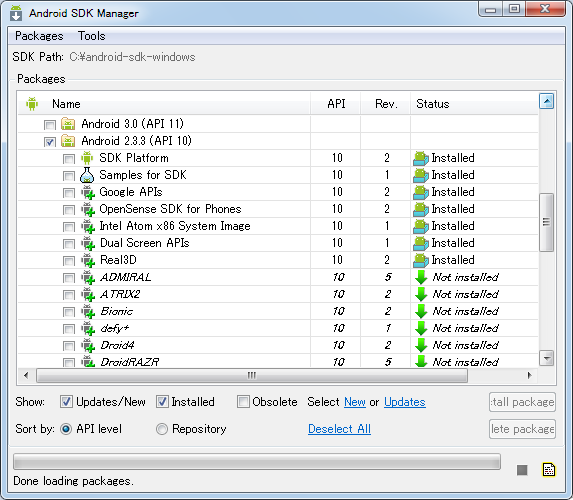Click the vertical scrollbar up arrow
The width and height of the screenshot is (573, 500).
546,101
